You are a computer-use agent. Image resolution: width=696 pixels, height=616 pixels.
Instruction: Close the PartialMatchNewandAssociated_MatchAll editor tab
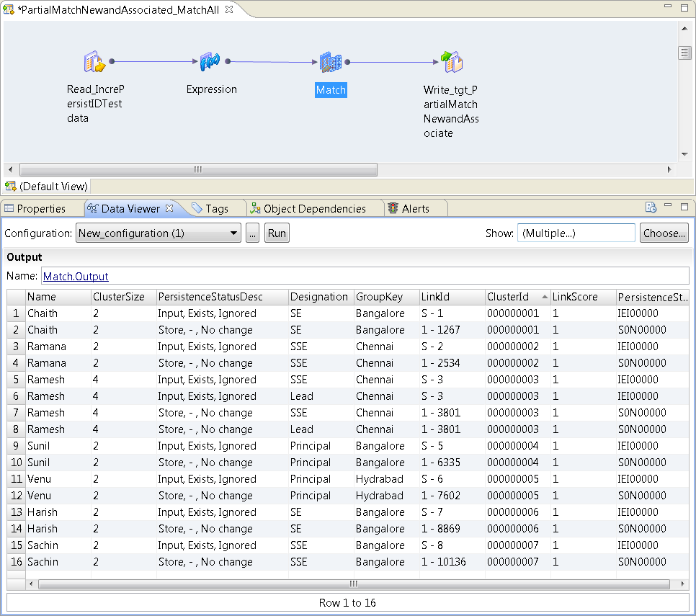pyautogui.click(x=229, y=9)
